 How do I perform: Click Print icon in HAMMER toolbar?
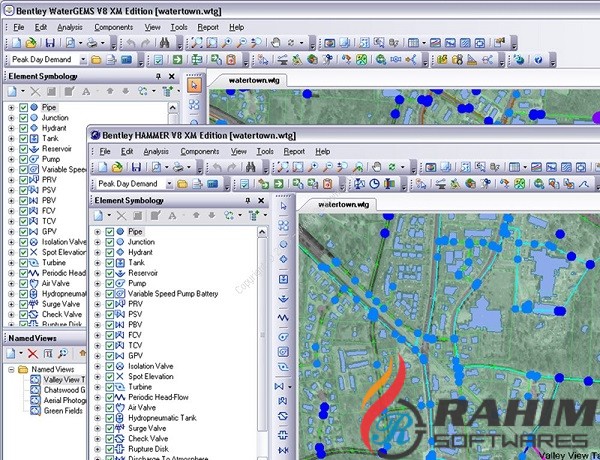[x=178, y=167]
